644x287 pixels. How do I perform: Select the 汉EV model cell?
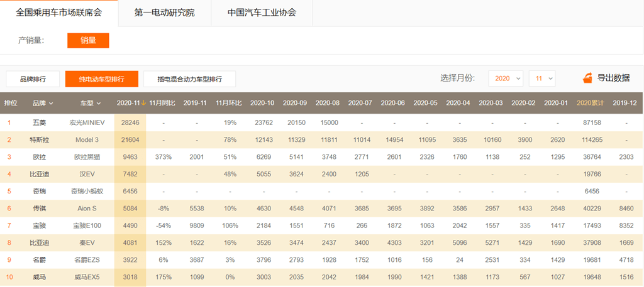pos(87,174)
